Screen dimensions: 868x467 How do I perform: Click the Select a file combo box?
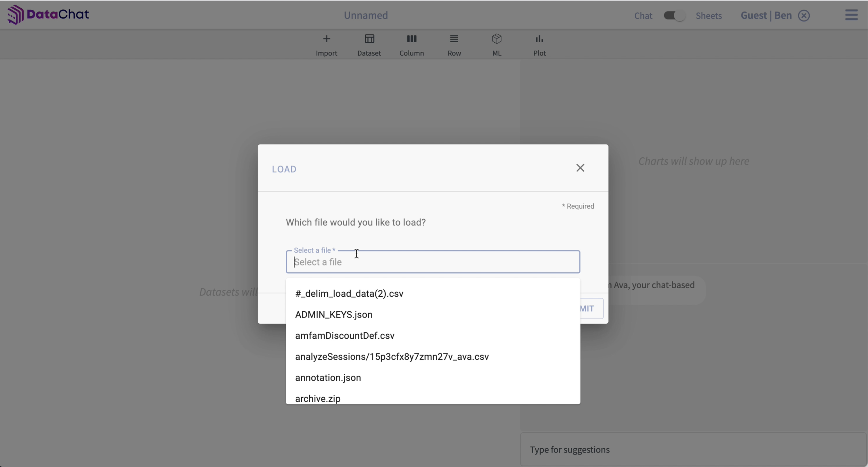[x=432, y=262]
